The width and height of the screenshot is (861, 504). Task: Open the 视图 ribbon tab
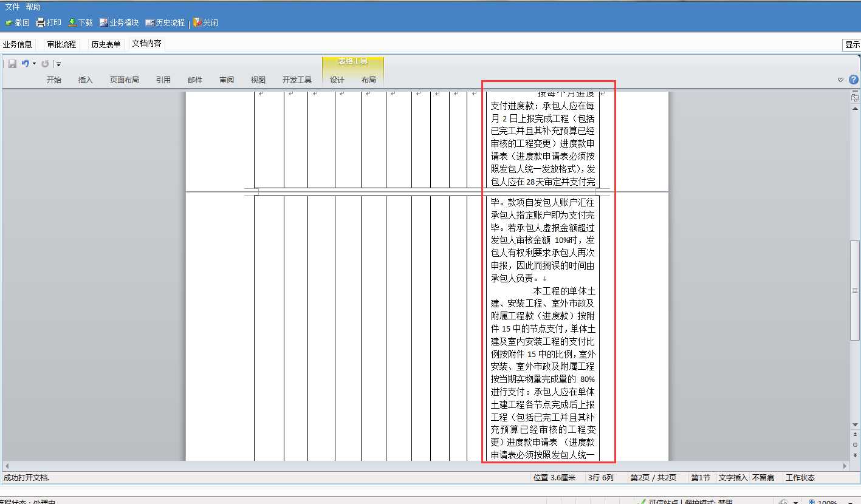coord(258,80)
